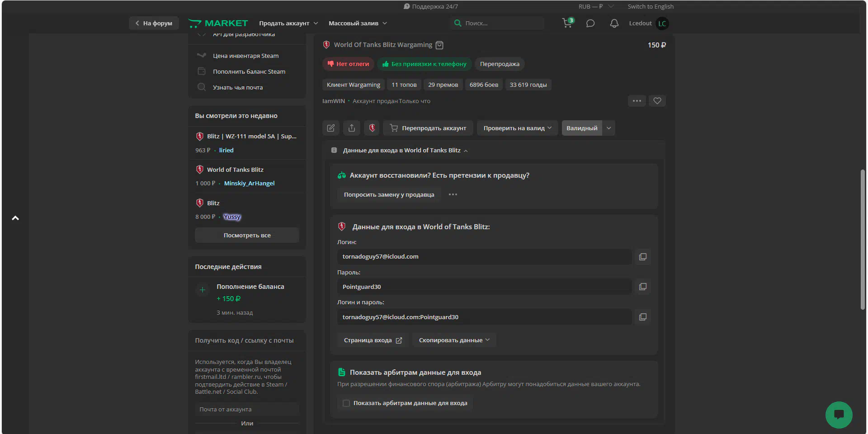Open the support chat widget
Viewport: 868px width, 434px height.
tap(839, 415)
